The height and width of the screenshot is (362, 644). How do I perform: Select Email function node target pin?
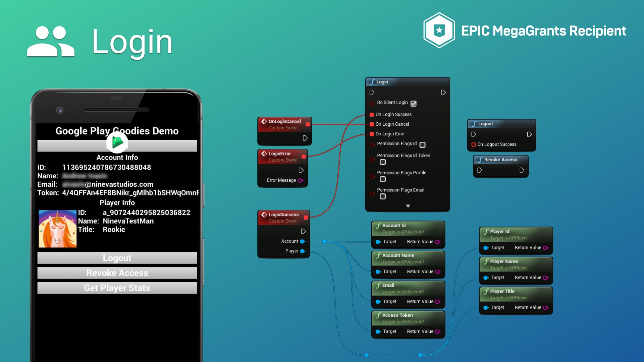click(x=379, y=301)
